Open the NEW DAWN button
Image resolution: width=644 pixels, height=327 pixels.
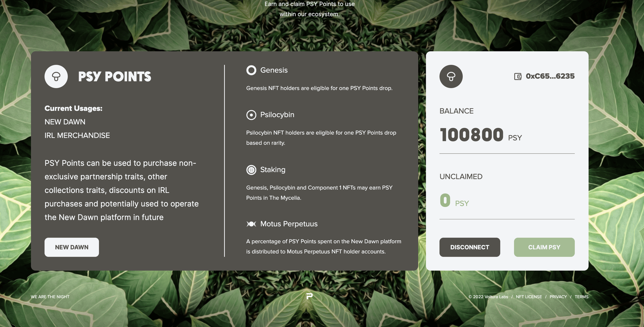[x=72, y=247]
